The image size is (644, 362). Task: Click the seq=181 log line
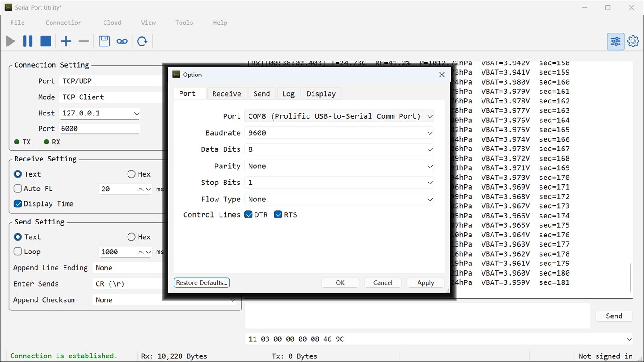click(x=554, y=282)
